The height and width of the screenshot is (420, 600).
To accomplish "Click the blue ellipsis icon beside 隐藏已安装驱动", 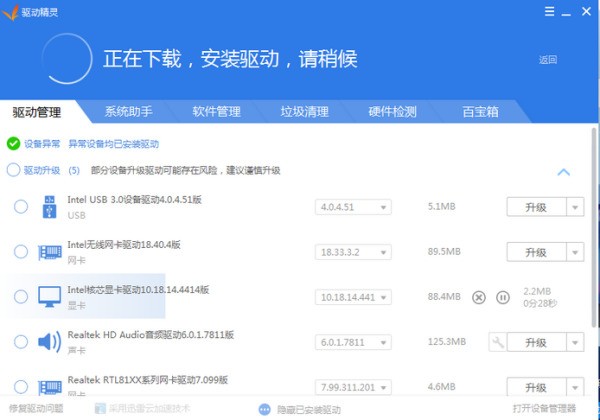I will [x=264, y=410].
